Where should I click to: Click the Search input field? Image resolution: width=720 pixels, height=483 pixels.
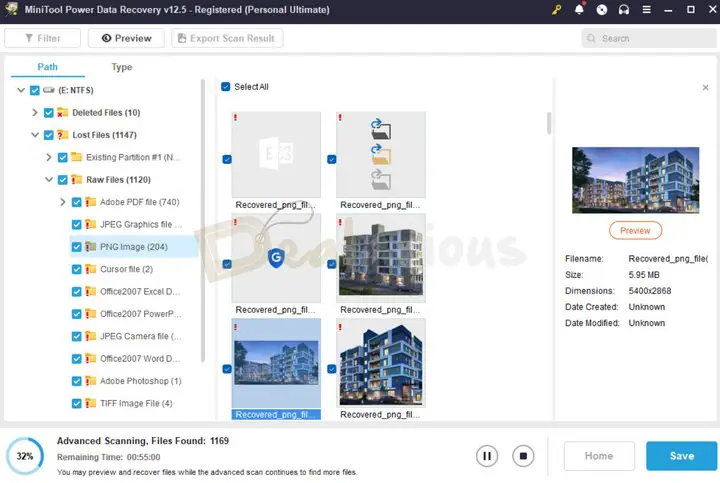[650, 38]
